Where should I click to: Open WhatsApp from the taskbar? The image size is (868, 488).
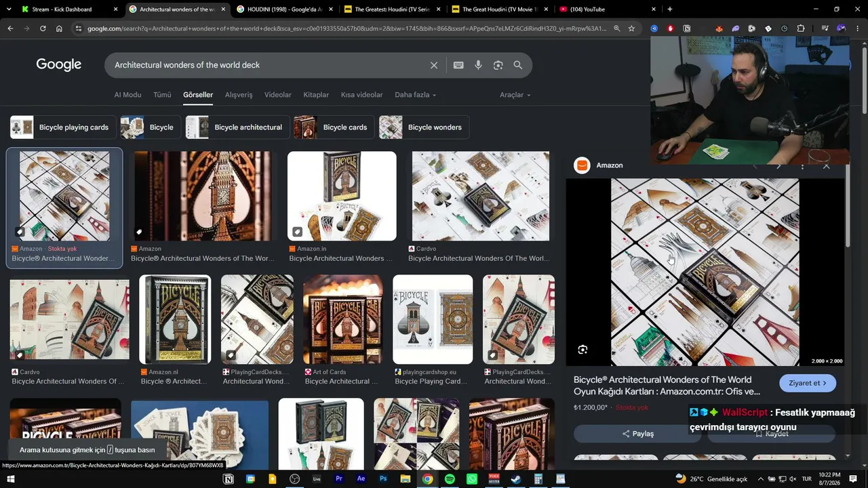pos(472,479)
